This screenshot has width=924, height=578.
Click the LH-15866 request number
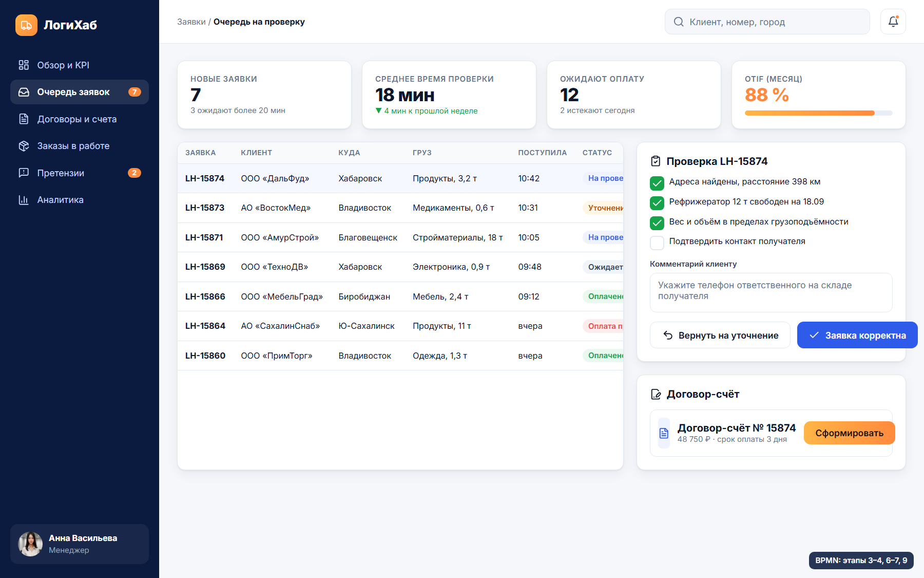(205, 296)
